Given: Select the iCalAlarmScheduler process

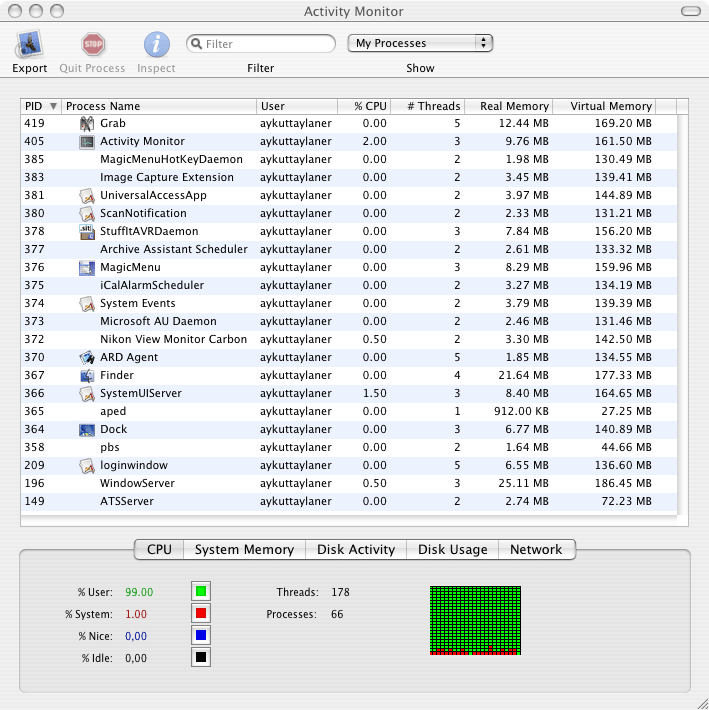Looking at the screenshot, I should [349, 285].
